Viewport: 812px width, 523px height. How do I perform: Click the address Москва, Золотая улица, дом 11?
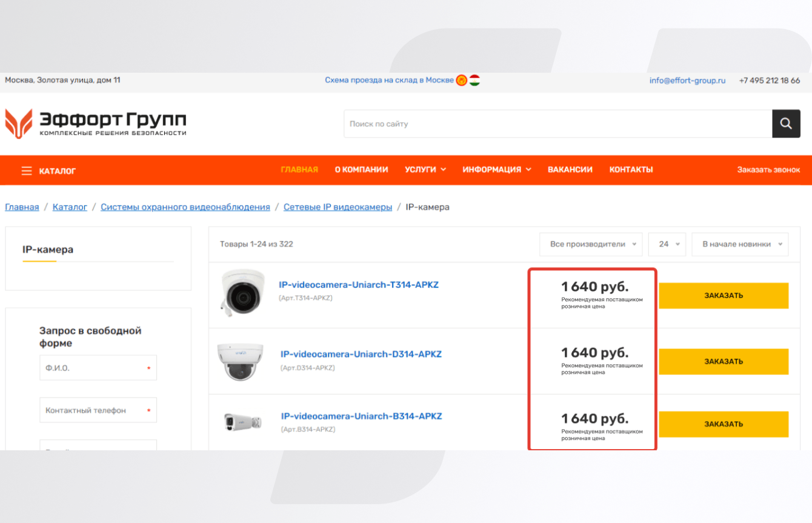pos(62,80)
